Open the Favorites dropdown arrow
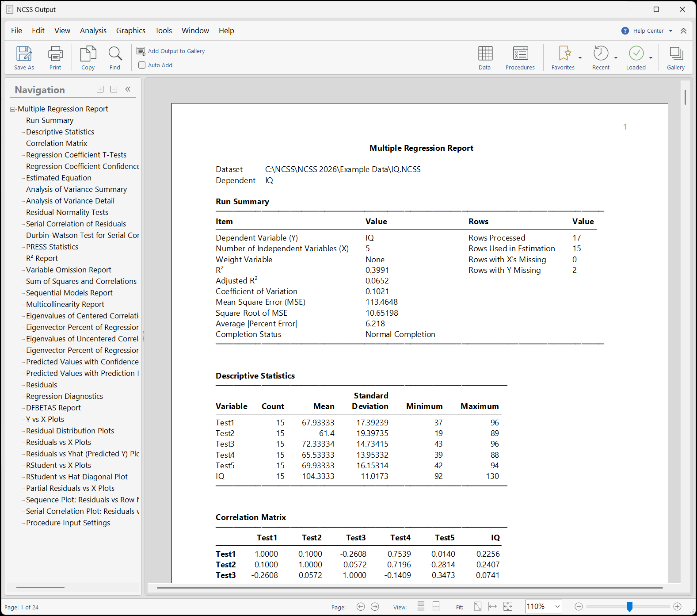Image resolution: width=697 pixels, height=616 pixels. point(580,58)
